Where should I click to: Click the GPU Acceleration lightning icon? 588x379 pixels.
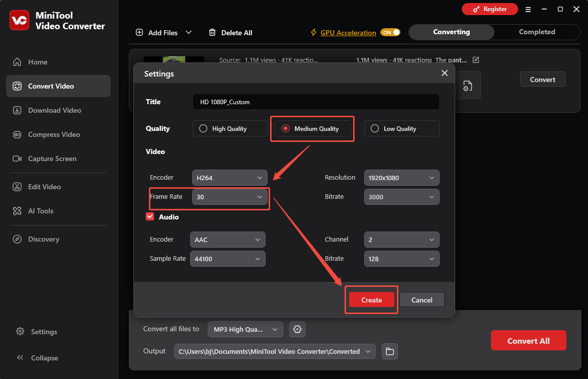click(313, 32)
